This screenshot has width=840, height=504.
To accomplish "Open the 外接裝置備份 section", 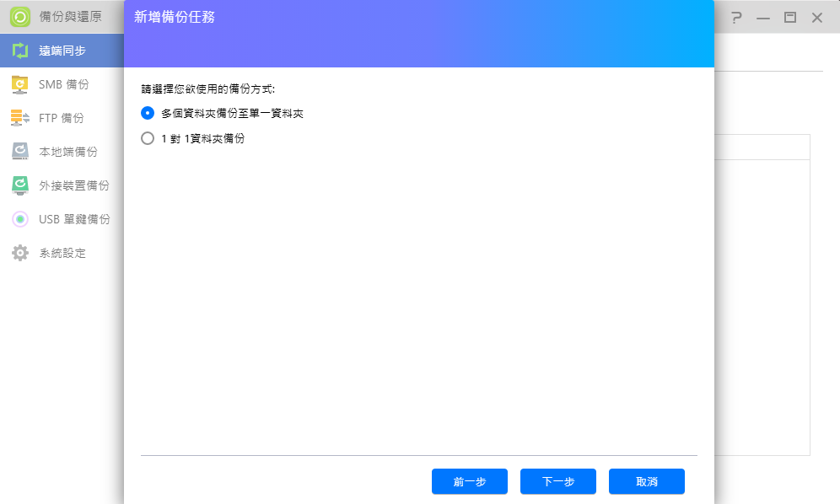I will tap(62, 185).
